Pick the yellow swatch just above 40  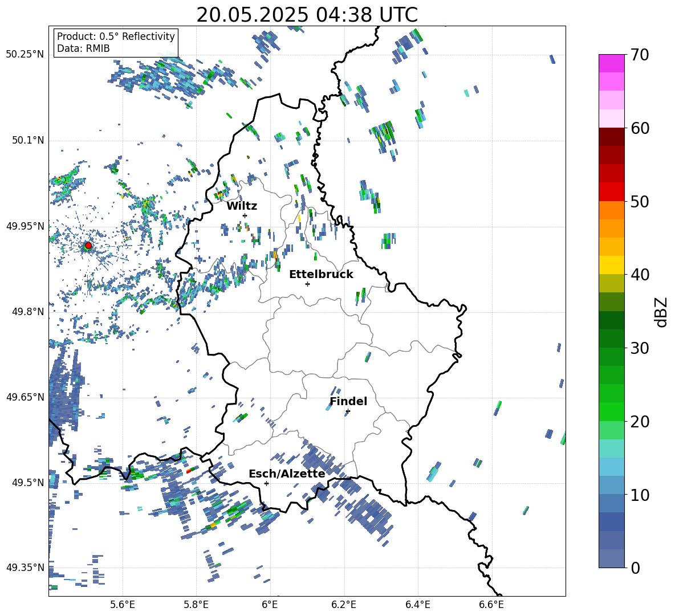click(611, 265)
